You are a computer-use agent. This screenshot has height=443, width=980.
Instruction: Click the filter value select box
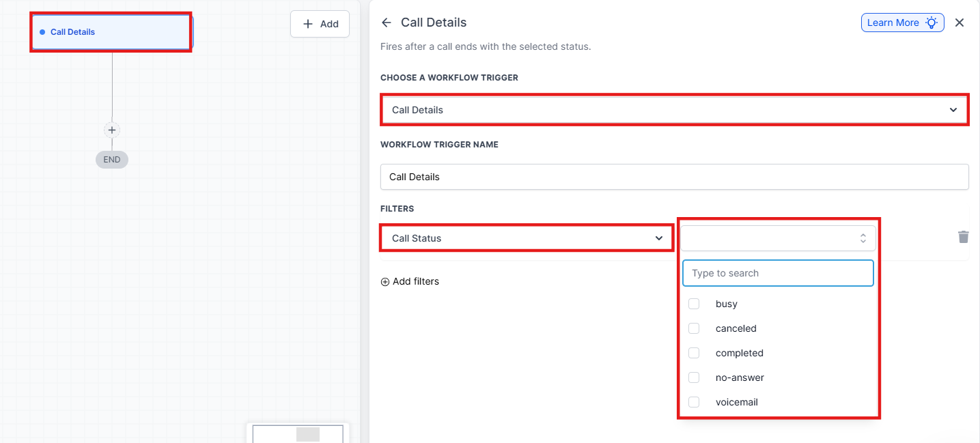pyautogui.click(x=768, y=238)
